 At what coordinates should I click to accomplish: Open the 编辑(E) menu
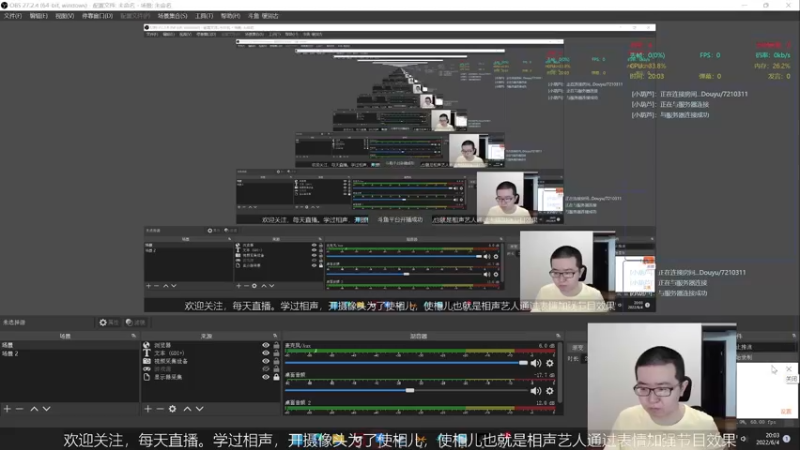tap(38, 16)
